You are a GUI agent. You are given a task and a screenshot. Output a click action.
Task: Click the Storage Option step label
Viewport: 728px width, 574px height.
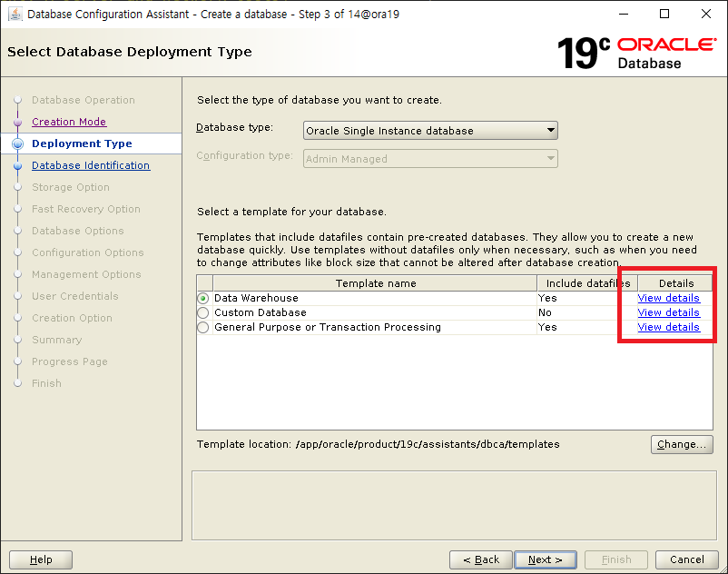coord(71,187)
